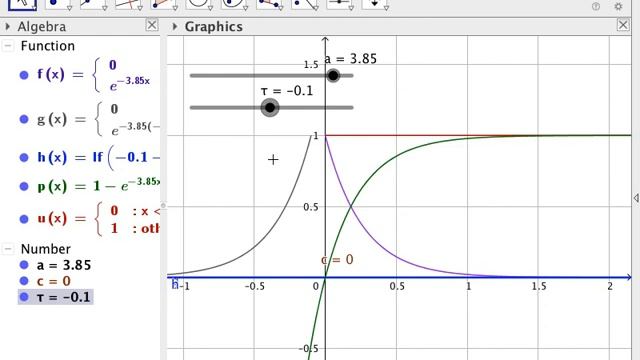Select h(x) If definition row

98,158
